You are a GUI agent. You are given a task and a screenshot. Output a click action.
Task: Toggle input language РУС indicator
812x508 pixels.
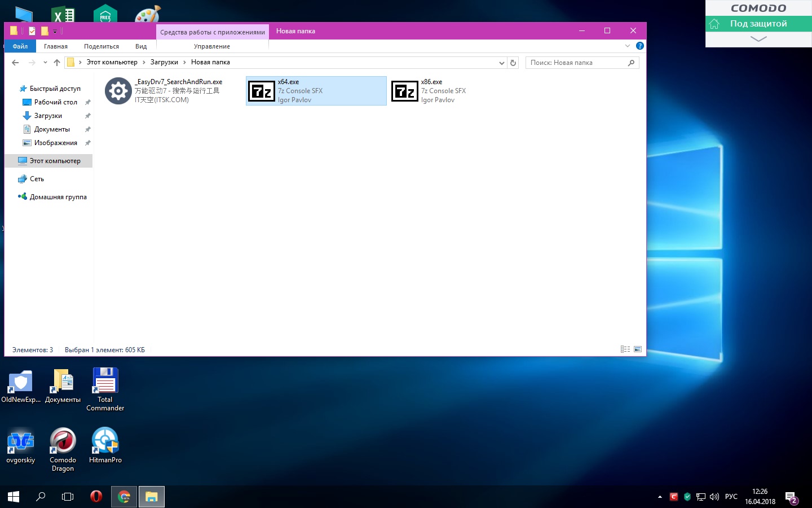coord(731,497)
